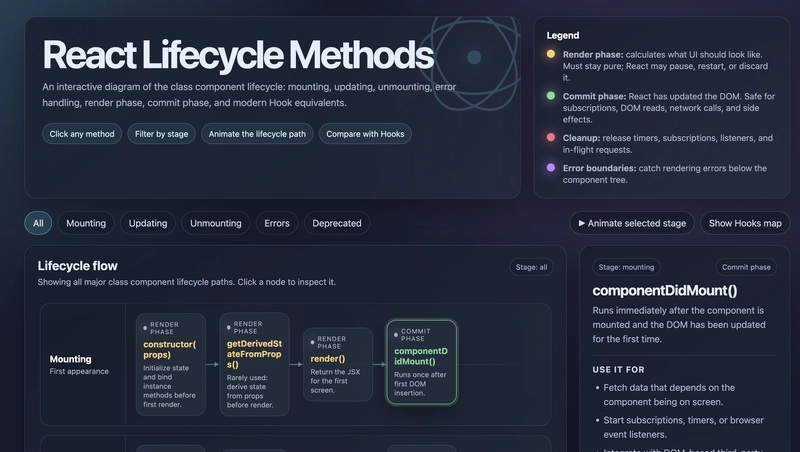Click the 'Start subscriptions, timers' bullet
Screen dimensions: 800x452
pos(683,428)
